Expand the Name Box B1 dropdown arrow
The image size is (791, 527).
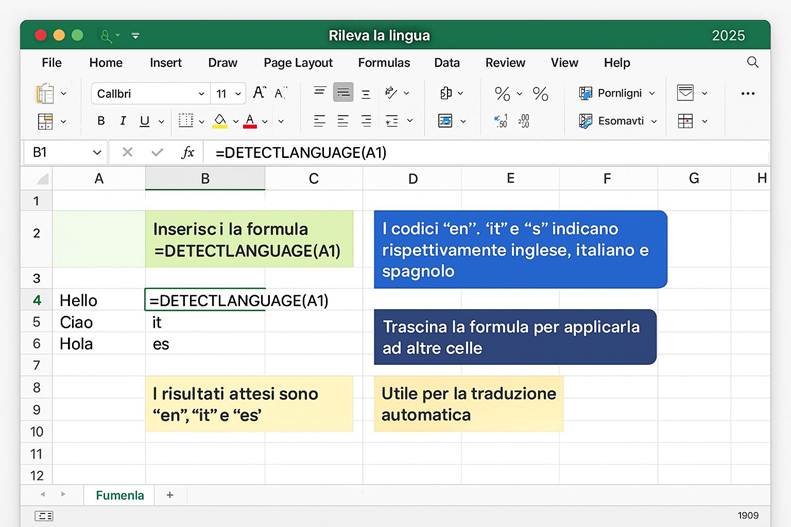[x=97, y=152]
